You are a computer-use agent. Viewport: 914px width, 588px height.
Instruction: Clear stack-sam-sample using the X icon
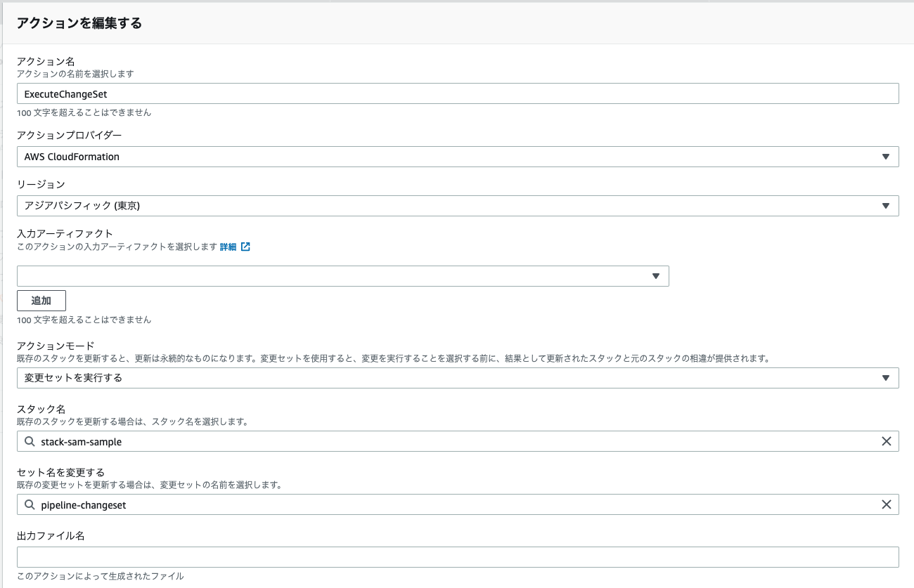click(x=887, y=440)
